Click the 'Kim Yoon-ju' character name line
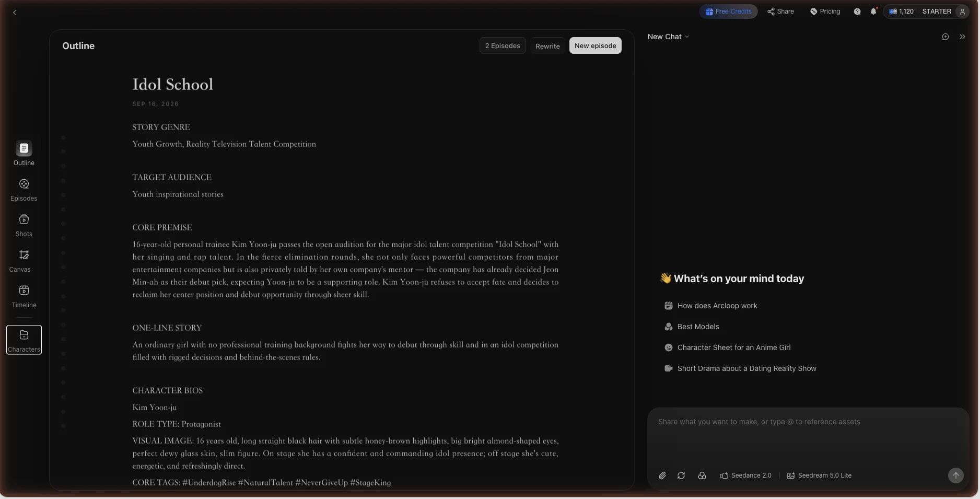980x499 pixels. point(155,407)
